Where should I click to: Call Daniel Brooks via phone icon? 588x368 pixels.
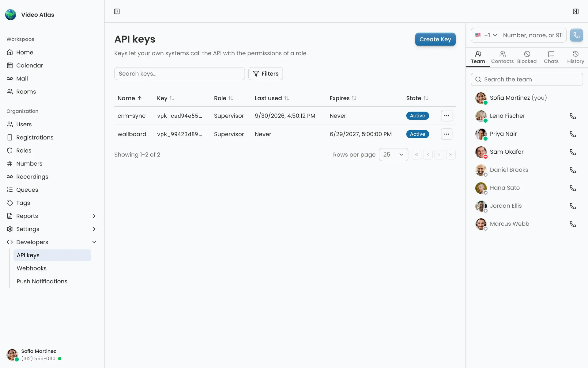point(573,170)
